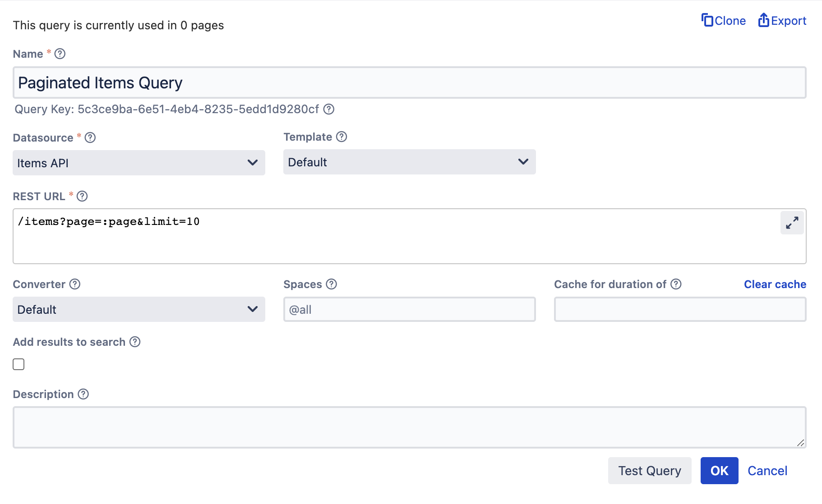Enable the Add results to search checkbox
Viewport: 822px width, 504px height.
coord(18,364)
